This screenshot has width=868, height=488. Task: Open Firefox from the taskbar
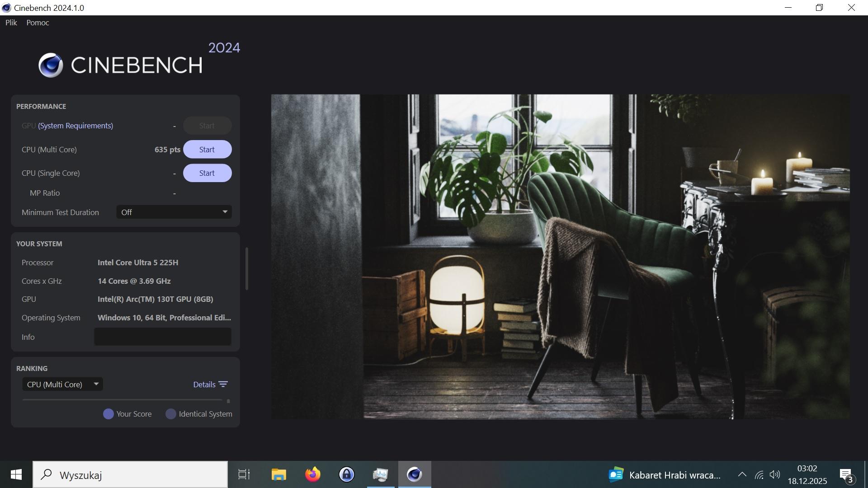312,474
